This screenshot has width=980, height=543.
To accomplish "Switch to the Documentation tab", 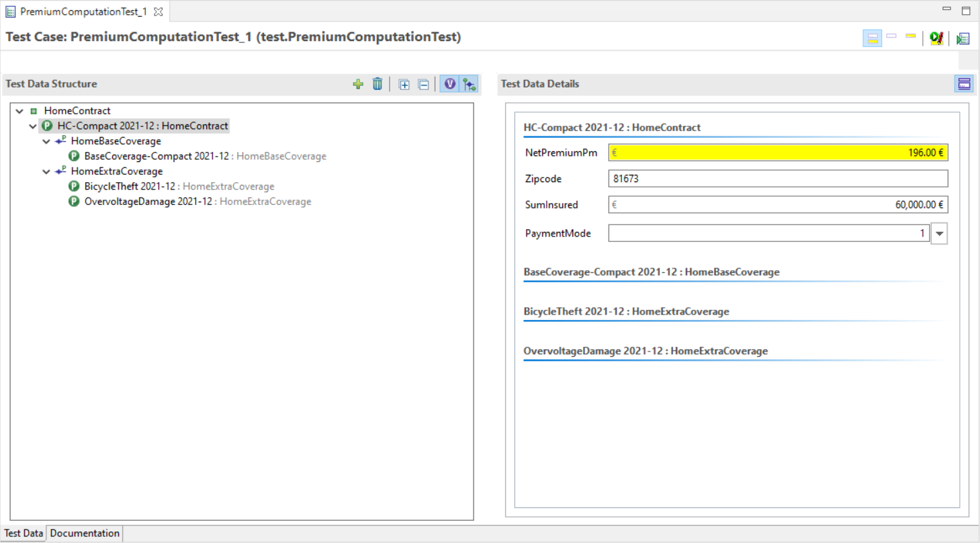I will click(84, 533).
